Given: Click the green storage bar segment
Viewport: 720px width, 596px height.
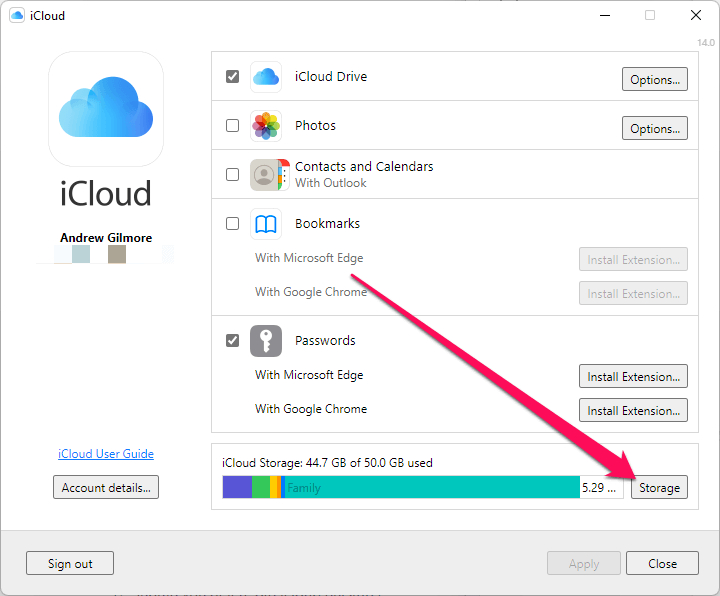Looking at the screenshot, I should [261, 487].
